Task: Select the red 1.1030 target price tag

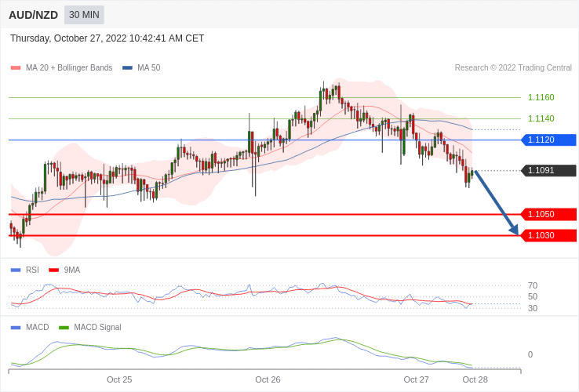Action: click(x=548, y=235)
